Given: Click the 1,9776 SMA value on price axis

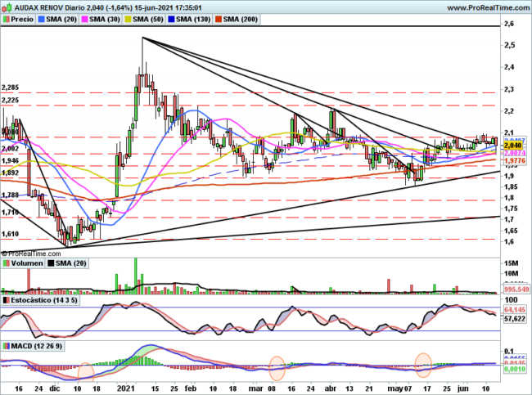Looking at the screenshot, I should tap(515, 161).
